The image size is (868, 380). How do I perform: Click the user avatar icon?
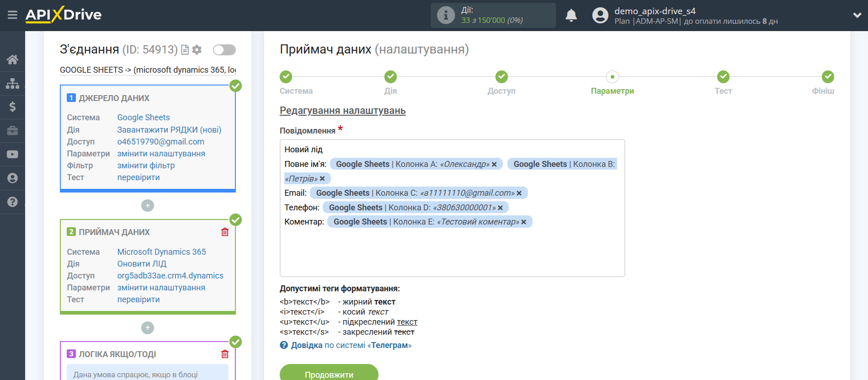(x=600, y=15)
